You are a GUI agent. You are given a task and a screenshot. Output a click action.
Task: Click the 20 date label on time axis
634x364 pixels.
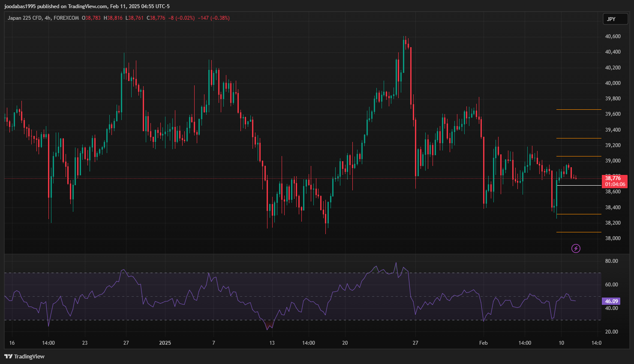pos(345,343)
